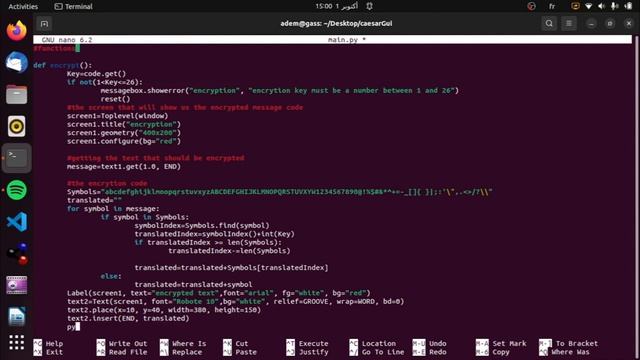
Task: Open Spotify from the dock
Action: 17,190
